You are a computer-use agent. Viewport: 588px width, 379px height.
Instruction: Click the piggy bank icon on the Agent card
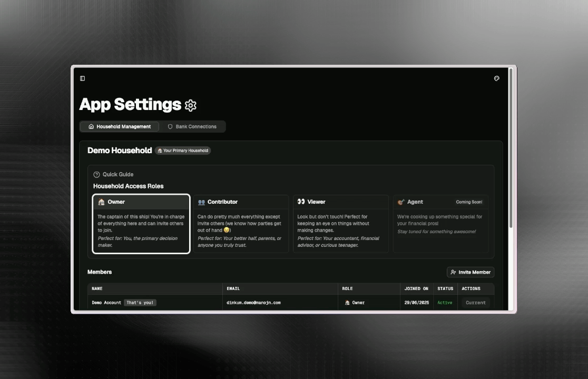coord(401,202)
